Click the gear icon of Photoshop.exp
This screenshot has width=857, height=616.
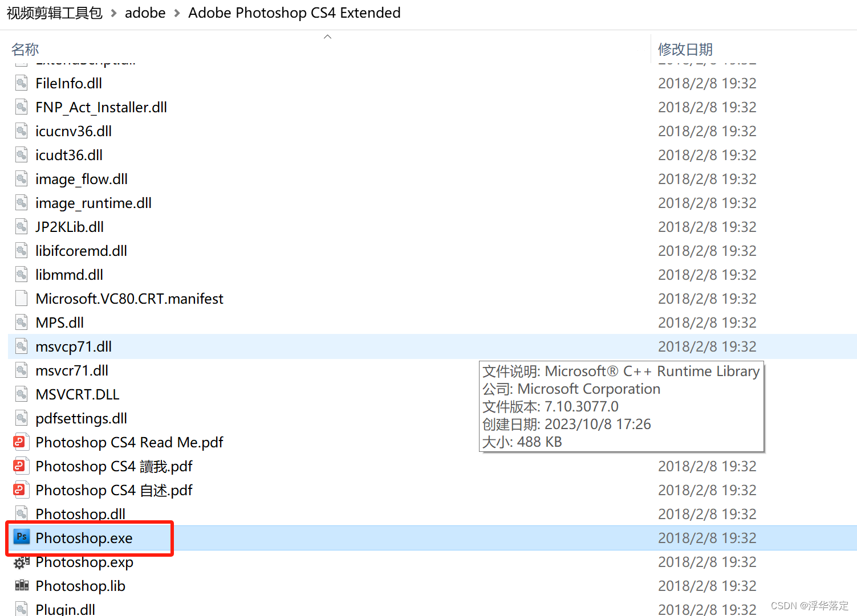coord(22,562)
